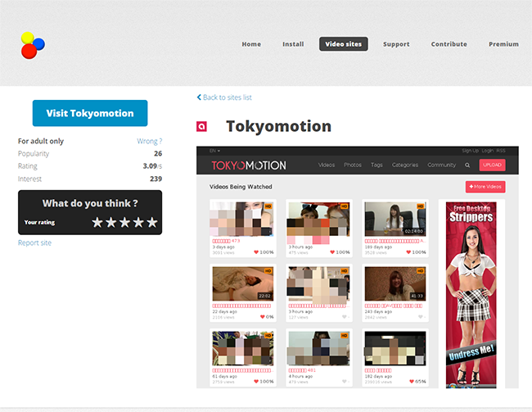Open the Home menu item
Viewport: 532px width, 412px height.
[x=251, y=44]
